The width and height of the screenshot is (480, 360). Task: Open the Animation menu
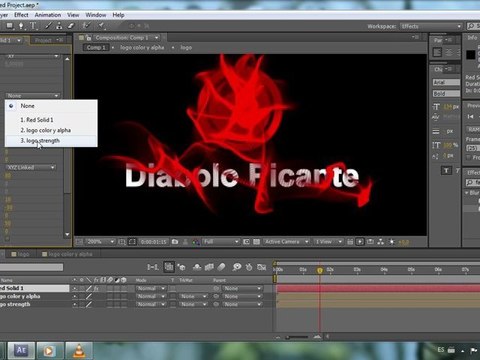point(48,15)
